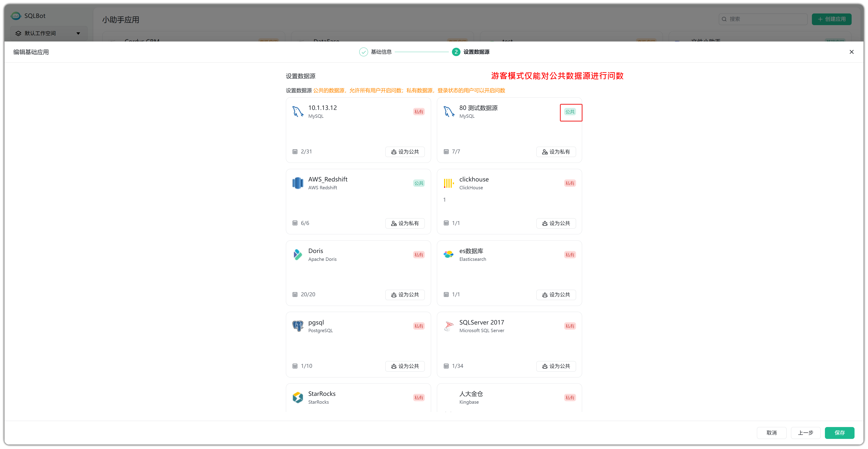Click the 1/10 table count on pgsql
The width and height of the screenshot is (868, 449).
tap(306, 366)
